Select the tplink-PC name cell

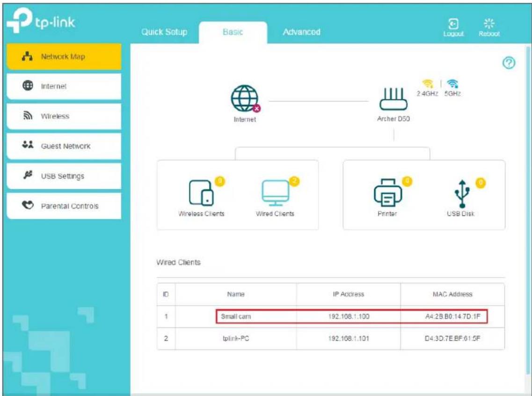pos(236,338)
